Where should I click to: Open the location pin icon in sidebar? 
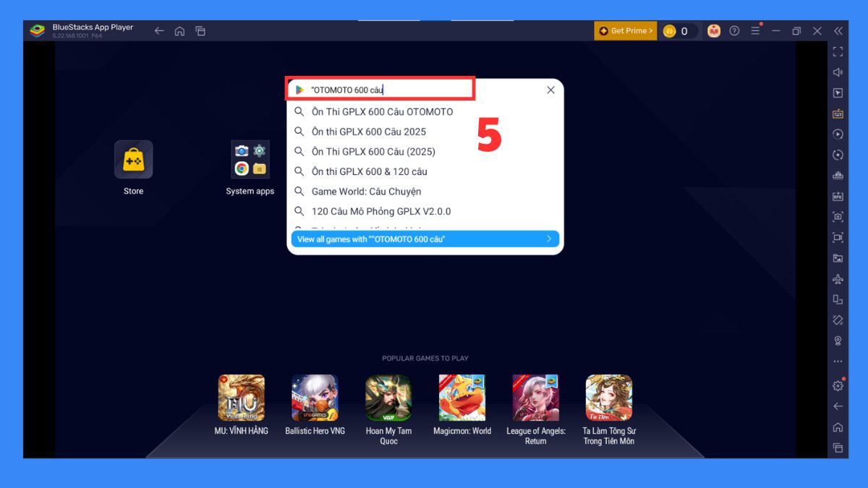tap(838, 341)
